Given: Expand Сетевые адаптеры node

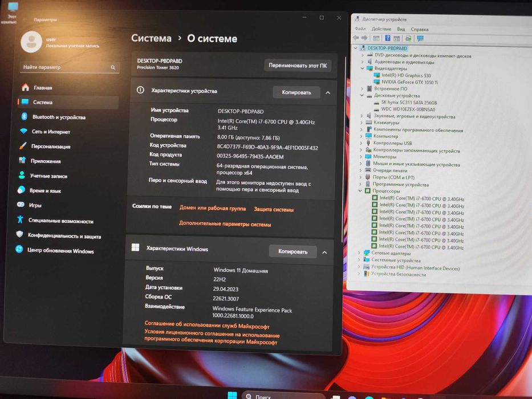Looking at the screenshot, I should click(359, 253).
